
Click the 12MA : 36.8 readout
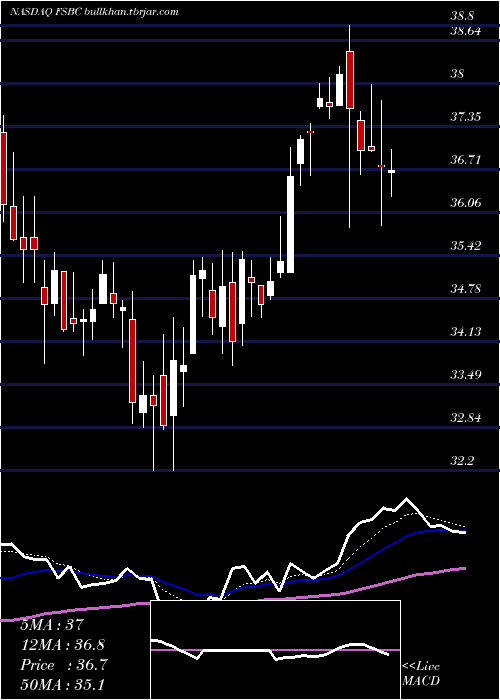coord(62,645)
